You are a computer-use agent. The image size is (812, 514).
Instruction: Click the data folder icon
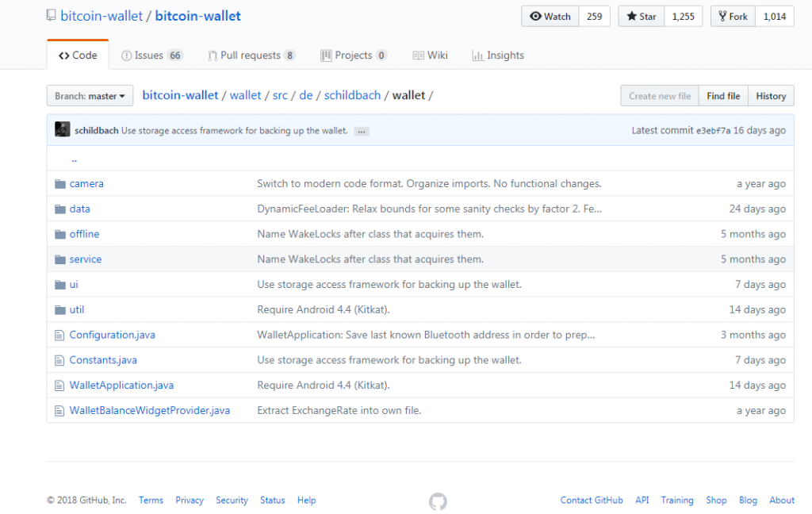click(x=60, y=209)
